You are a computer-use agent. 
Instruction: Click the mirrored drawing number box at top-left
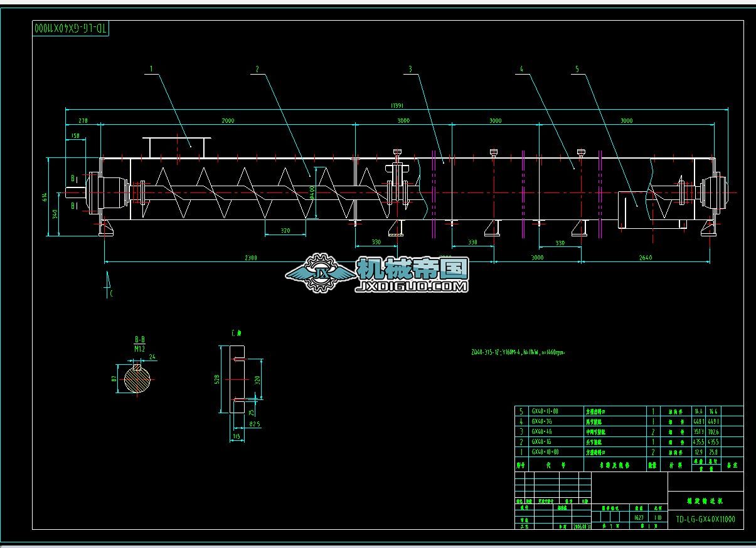70,28
